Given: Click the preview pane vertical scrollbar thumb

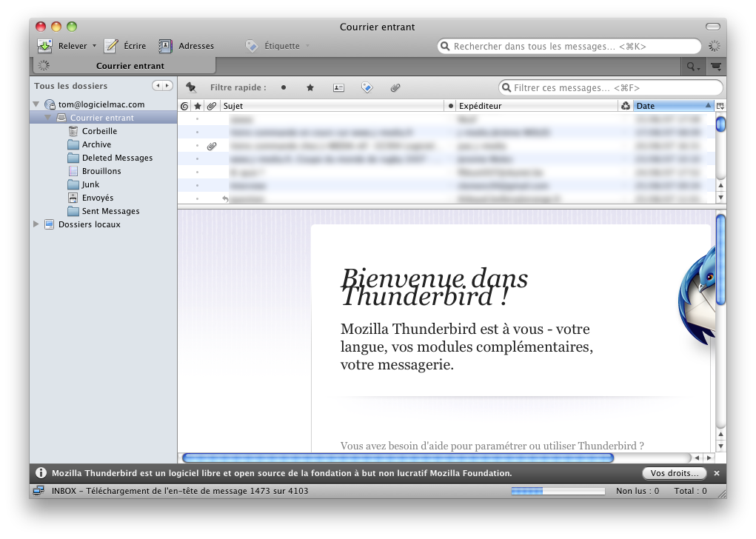Looking at the screenshot, I should click(720, 259).
